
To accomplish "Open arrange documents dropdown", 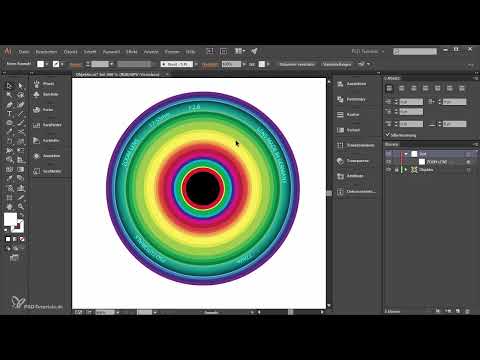I will (x=239, y=51).
